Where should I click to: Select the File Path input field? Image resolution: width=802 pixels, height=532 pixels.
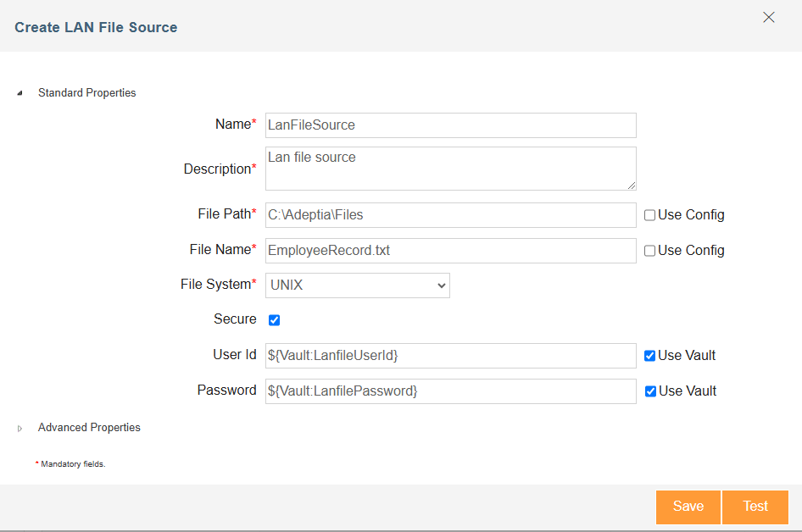(451, 215)
